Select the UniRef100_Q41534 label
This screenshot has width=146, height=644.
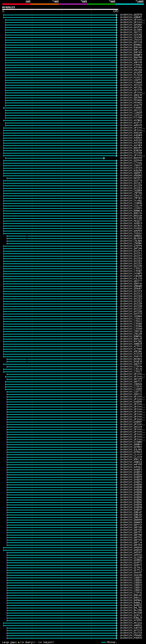(131, 27)
